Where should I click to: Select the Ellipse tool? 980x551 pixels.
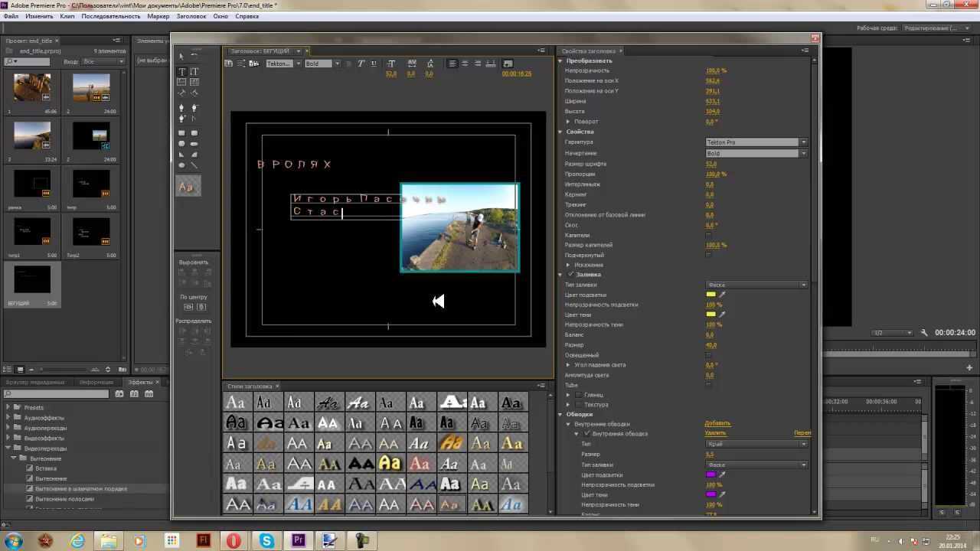[x=181, y=165]
